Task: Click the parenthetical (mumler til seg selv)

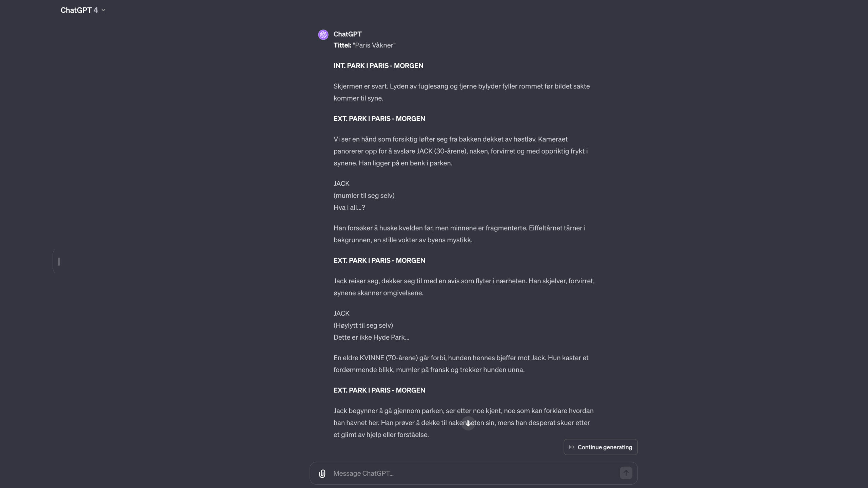Action: coord(364,196)
